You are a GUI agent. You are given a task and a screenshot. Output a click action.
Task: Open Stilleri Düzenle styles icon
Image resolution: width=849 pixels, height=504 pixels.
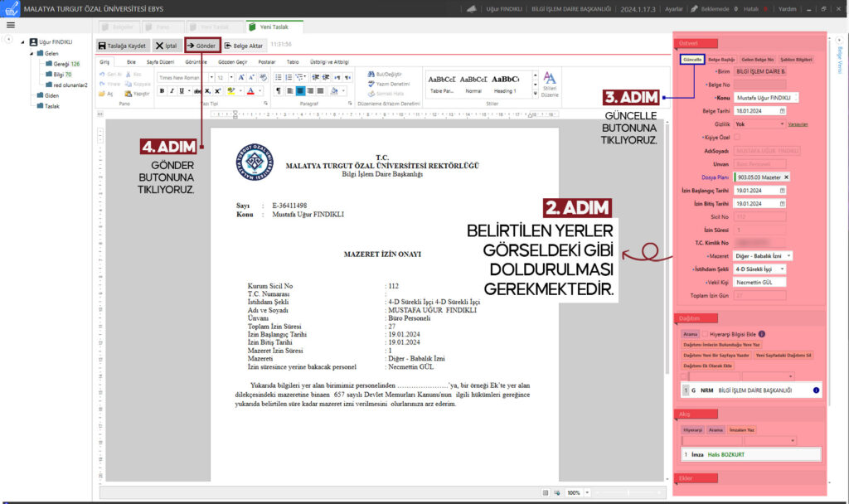coord(549,79)
